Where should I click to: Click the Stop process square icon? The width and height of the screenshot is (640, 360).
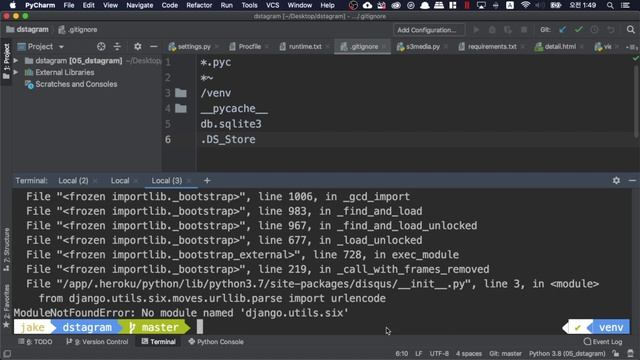pos(524,30)
